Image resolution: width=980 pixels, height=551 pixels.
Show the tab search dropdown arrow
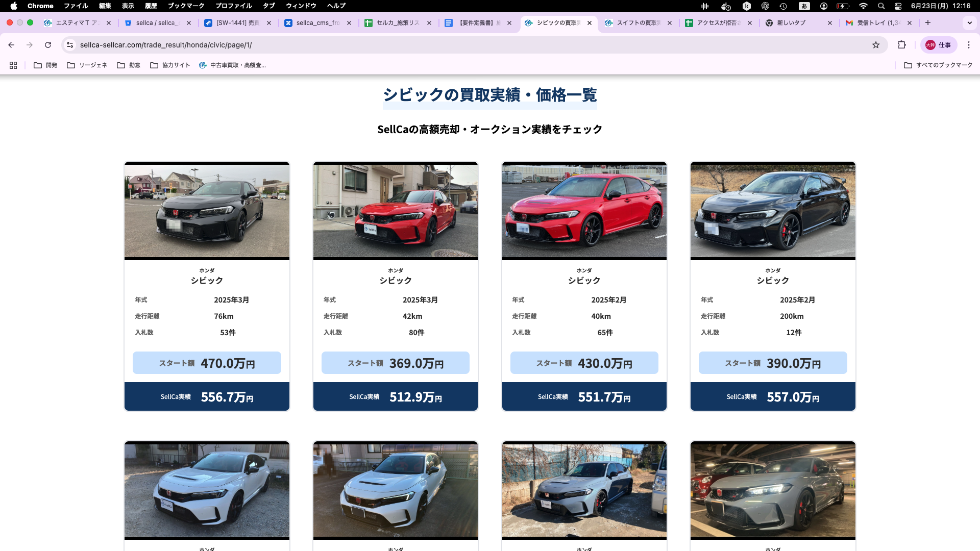969,23
